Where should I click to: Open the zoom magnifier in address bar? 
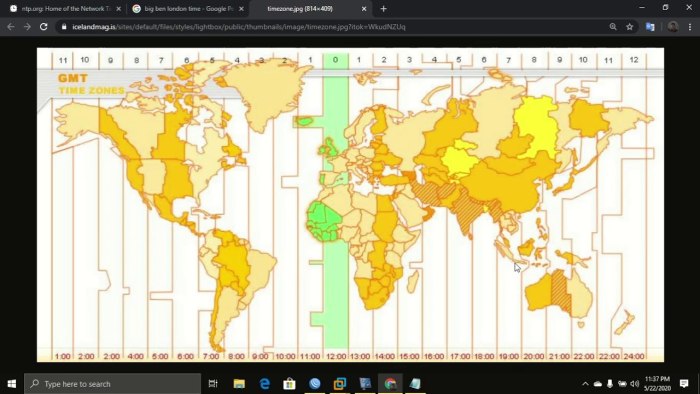tap(613, 27)
